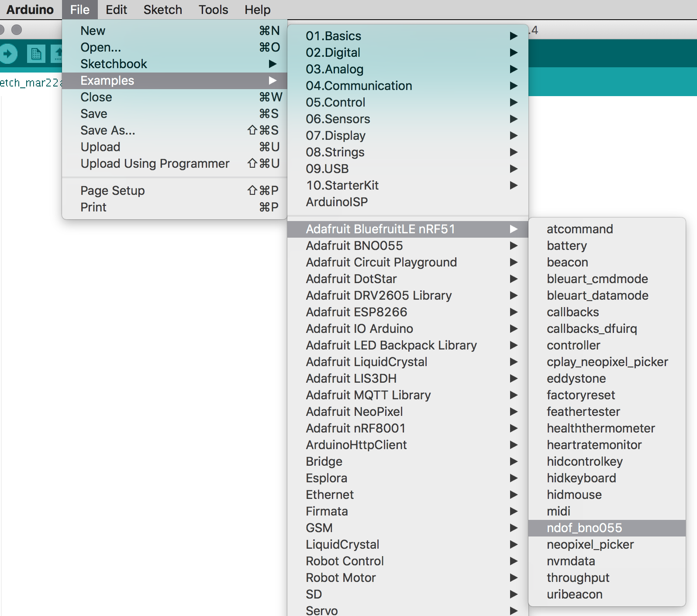Click the New sketch toolbar icon
This screenshot has height=616, width=697.
tap(36, 54)
